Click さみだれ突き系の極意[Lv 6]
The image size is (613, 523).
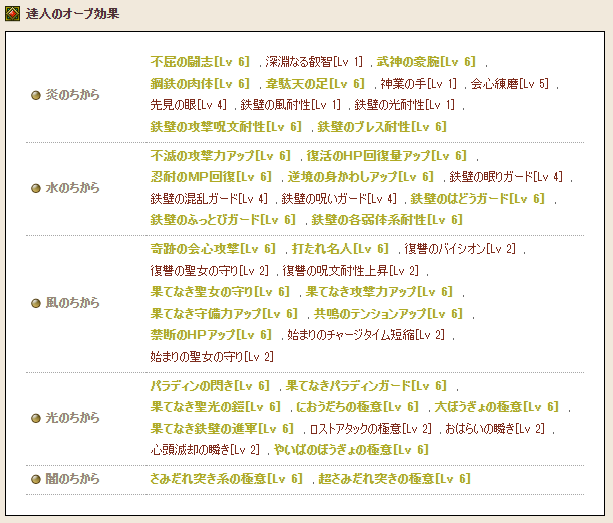coord(227,479)
